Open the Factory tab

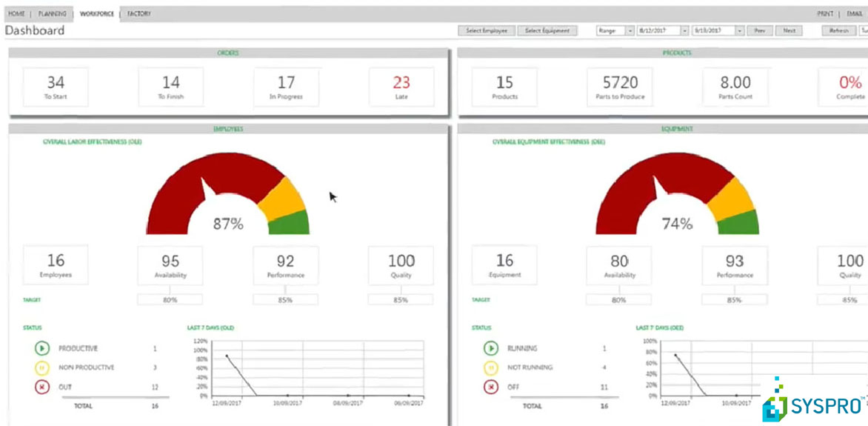[138, 14]
